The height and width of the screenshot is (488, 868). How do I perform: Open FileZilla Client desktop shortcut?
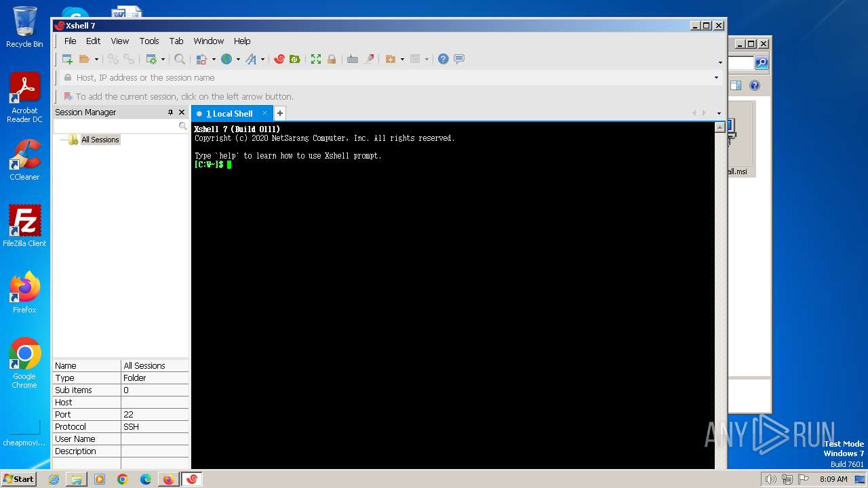pos(24,226)
